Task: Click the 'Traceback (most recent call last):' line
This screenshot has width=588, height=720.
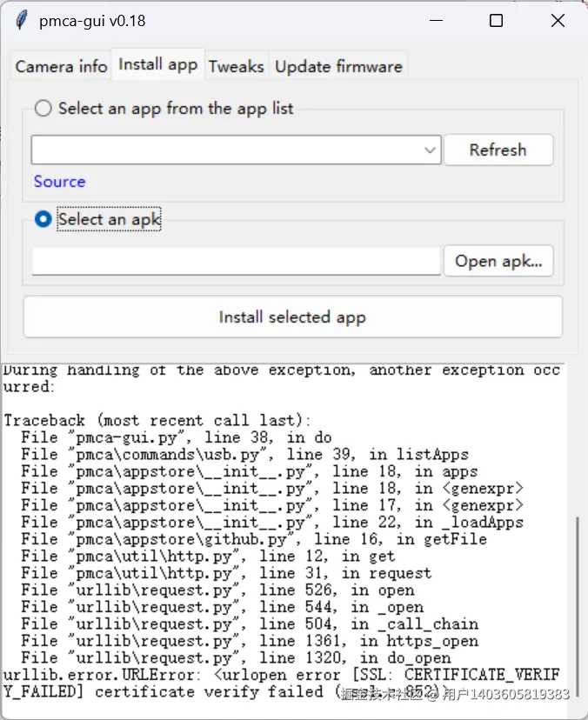Action: [157, 420]
